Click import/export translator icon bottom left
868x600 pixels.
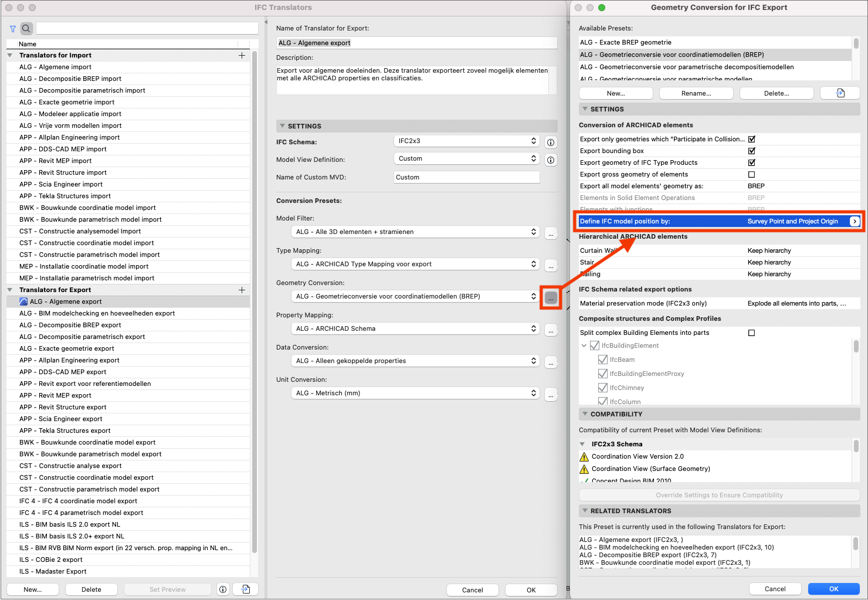click(246, 589)
